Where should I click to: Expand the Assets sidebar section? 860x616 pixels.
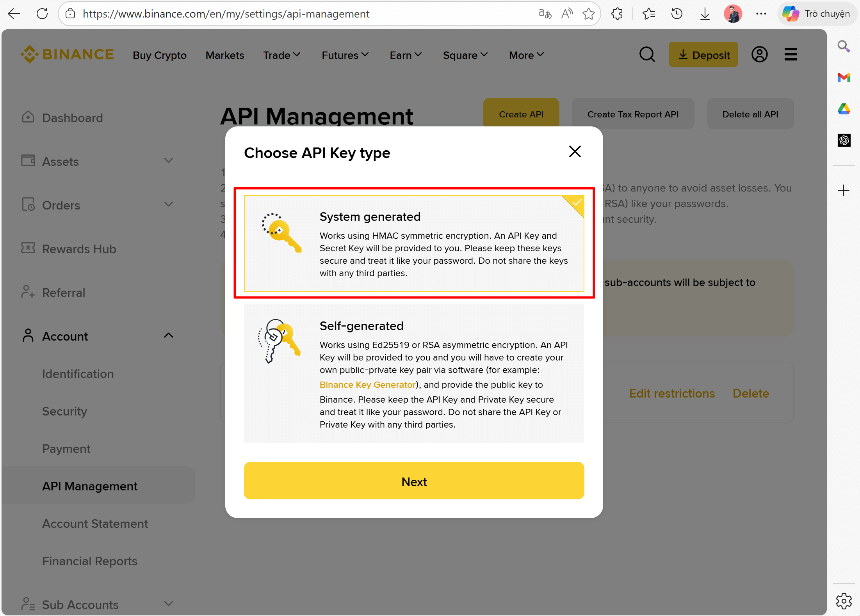click(168, 161)
